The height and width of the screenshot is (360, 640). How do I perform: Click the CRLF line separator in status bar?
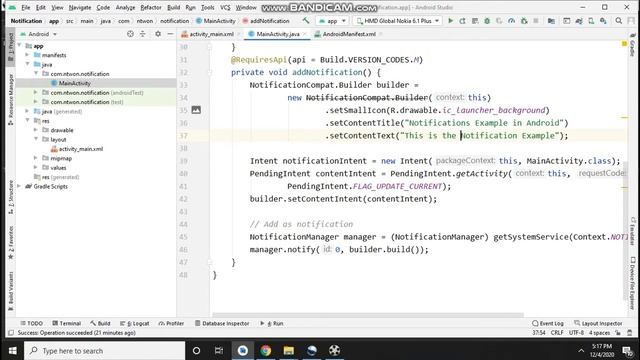pos(557,333)
